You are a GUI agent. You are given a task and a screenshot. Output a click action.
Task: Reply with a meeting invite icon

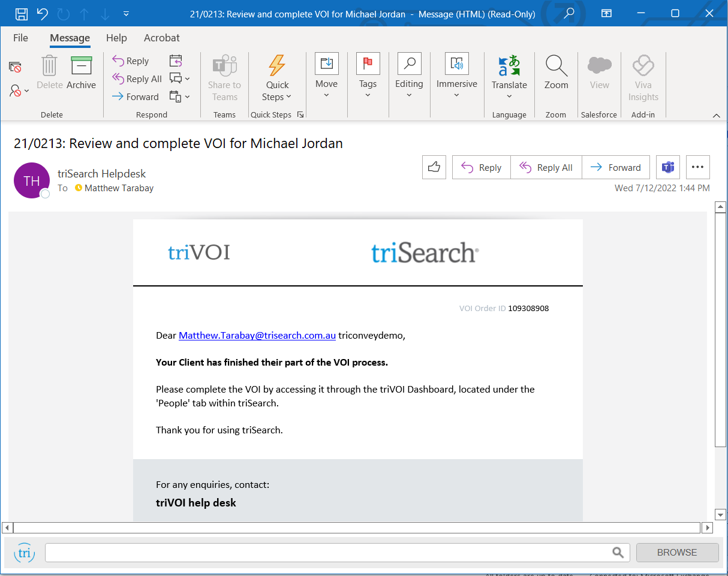click(176, 60)
